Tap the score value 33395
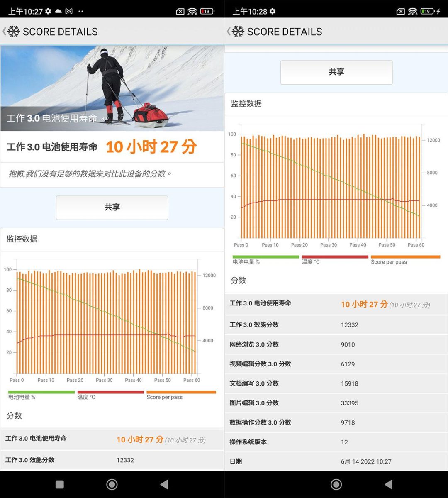The width and height of the screenshot is (448, 498). [350, 403]
